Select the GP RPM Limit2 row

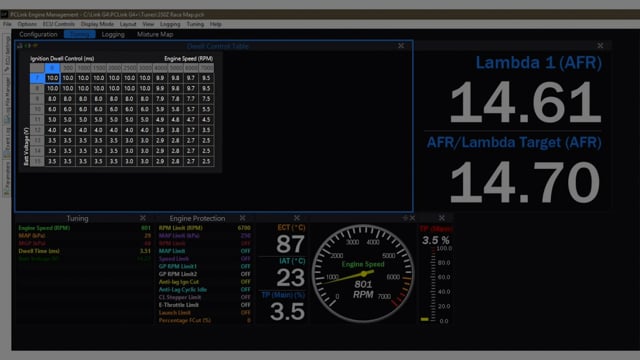click(x=204, y=274)
